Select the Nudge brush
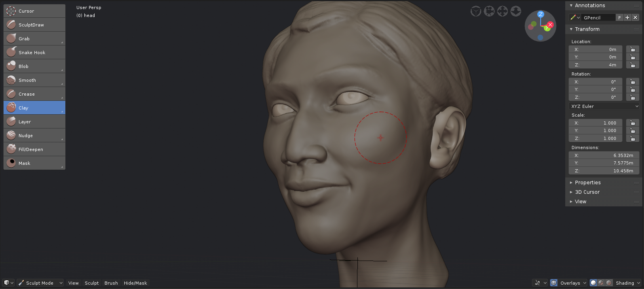Image resolution: width=644 pixels, height=289 pixels. coord(34,136)
